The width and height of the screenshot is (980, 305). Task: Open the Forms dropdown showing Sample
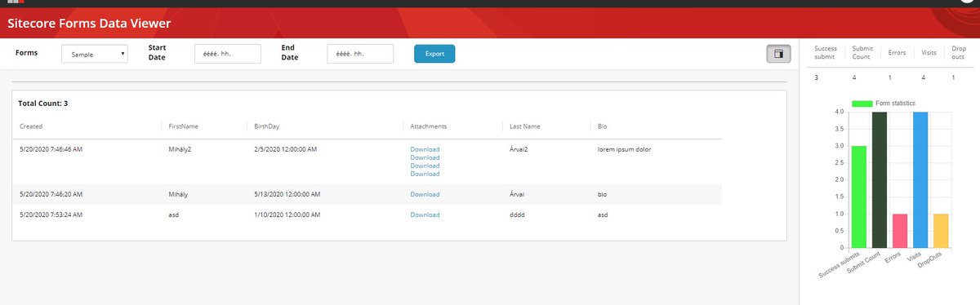[x=95, y=54]
